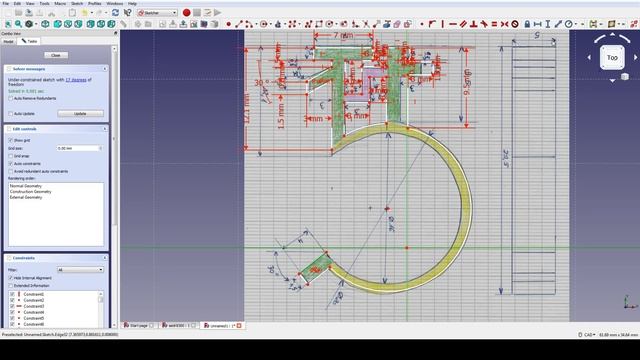Image resolution: width=640 pixels, height=360 pixels.
Task: Click the Top face of navigation cube
Action: 612,58
